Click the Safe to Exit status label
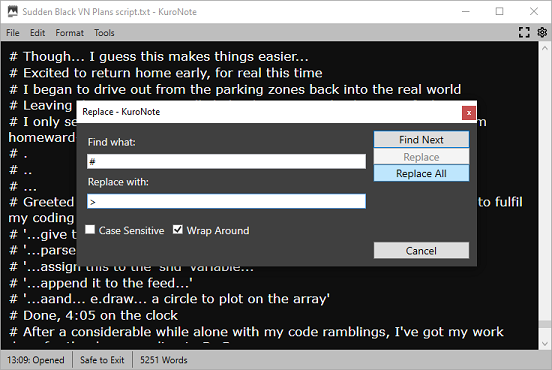552x370 pixels. pyautogui.click(x=102, y=360)
